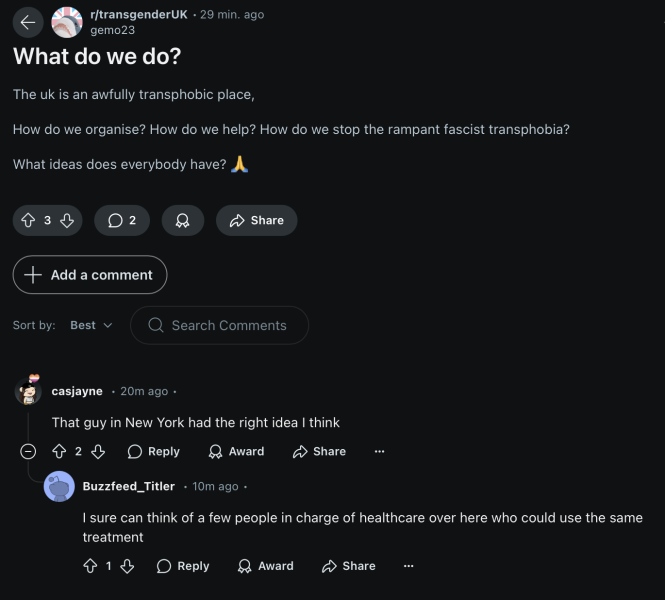Downvote casjayne's comment

98,451
